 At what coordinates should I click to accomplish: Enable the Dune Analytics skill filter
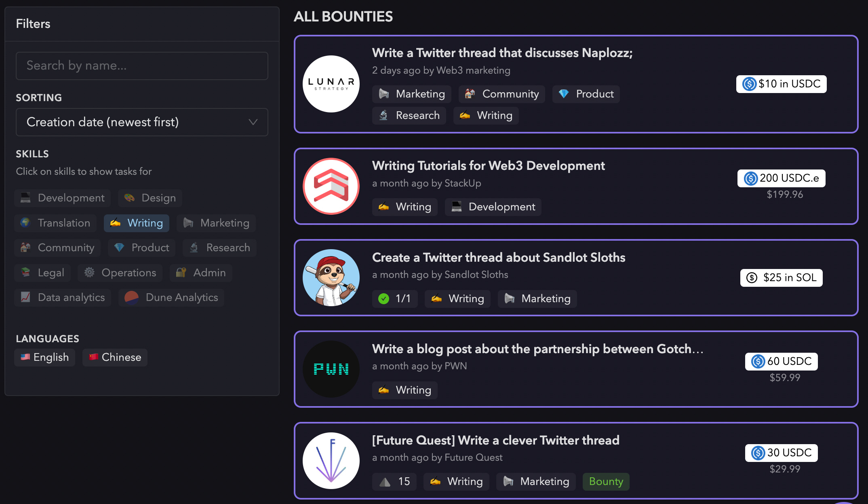171,297
